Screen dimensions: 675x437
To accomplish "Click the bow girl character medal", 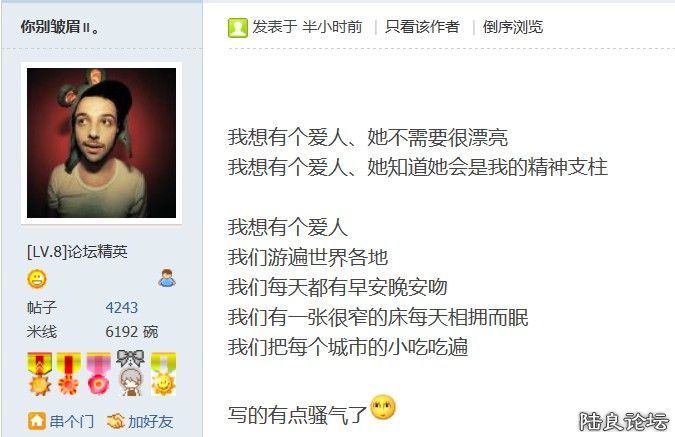I will [130, 373].
